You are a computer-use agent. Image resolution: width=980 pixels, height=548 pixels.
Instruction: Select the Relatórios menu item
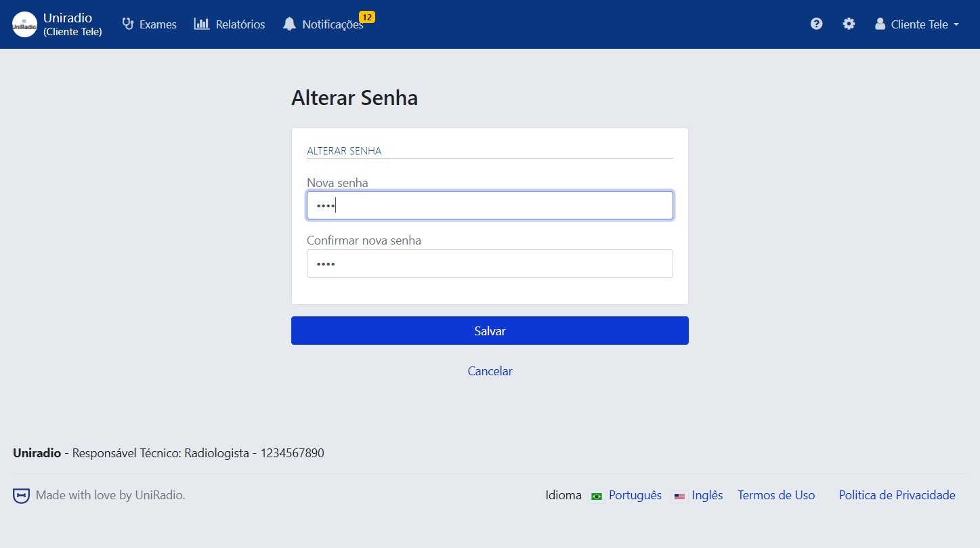point(240,24)
